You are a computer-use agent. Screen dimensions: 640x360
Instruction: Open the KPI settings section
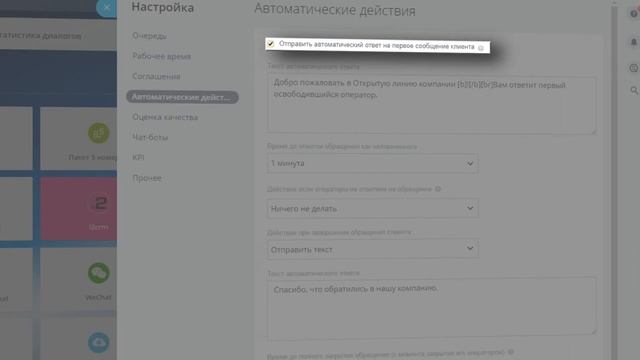(x=138, y=158)
